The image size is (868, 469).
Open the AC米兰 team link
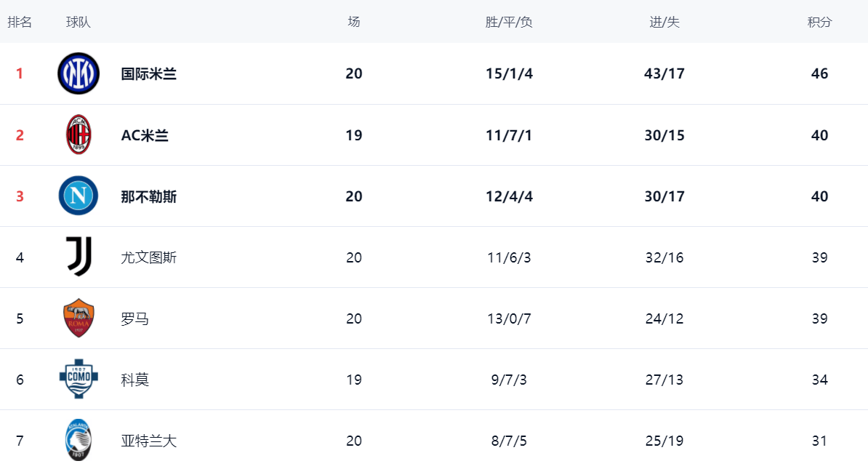click(145, 135)
